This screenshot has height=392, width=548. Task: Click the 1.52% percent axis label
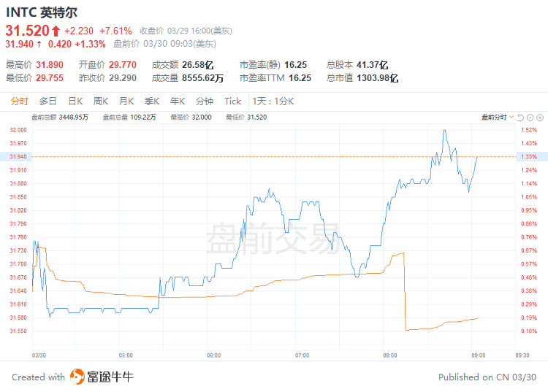(529, 130)
